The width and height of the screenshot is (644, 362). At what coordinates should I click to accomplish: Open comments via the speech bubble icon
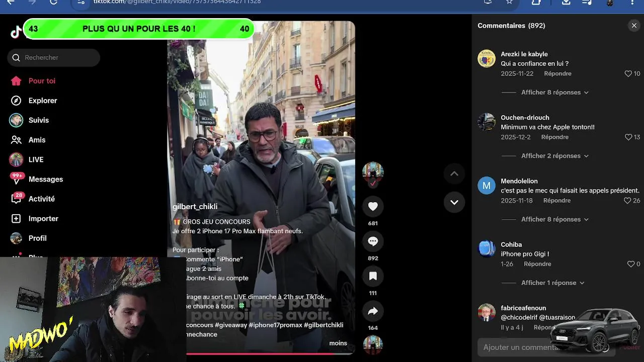pyautogui.click(x=373, y=241)
